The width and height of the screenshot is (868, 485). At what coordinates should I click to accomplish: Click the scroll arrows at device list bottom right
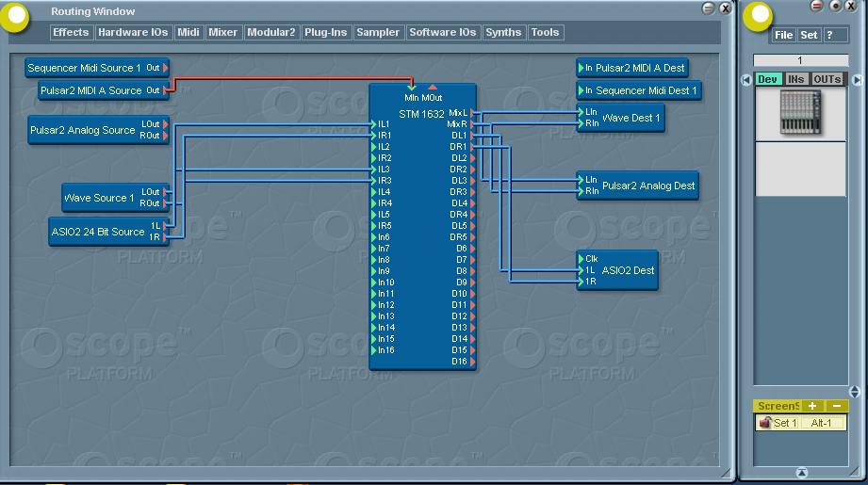[855, 392]
